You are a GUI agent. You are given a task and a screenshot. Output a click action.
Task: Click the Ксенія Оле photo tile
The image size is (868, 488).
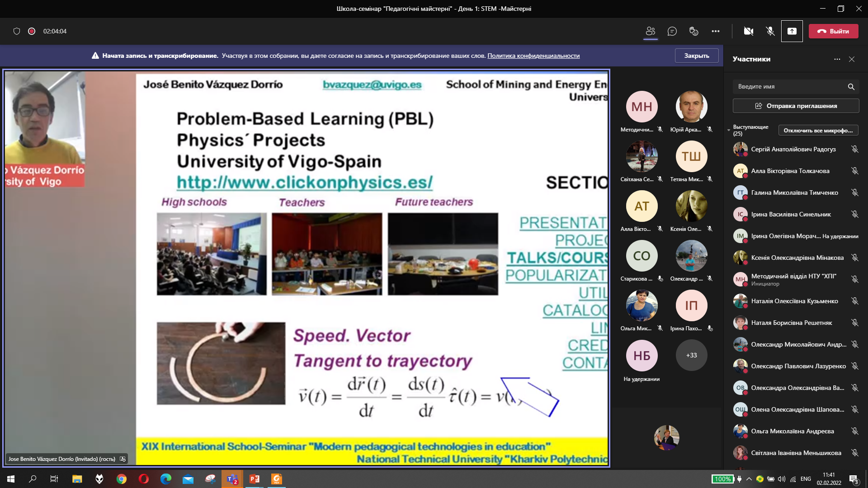(691, 206)
